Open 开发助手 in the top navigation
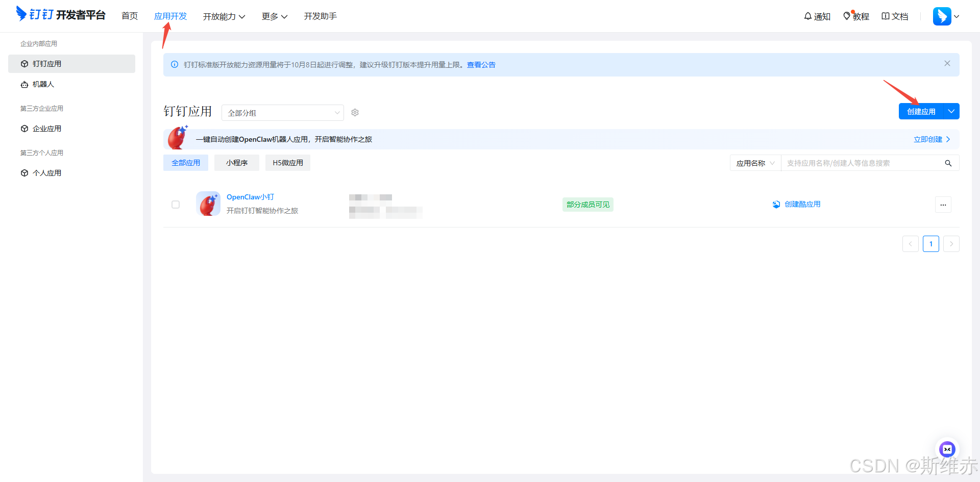This screenshot has height=482, width=980. point(321,16)
